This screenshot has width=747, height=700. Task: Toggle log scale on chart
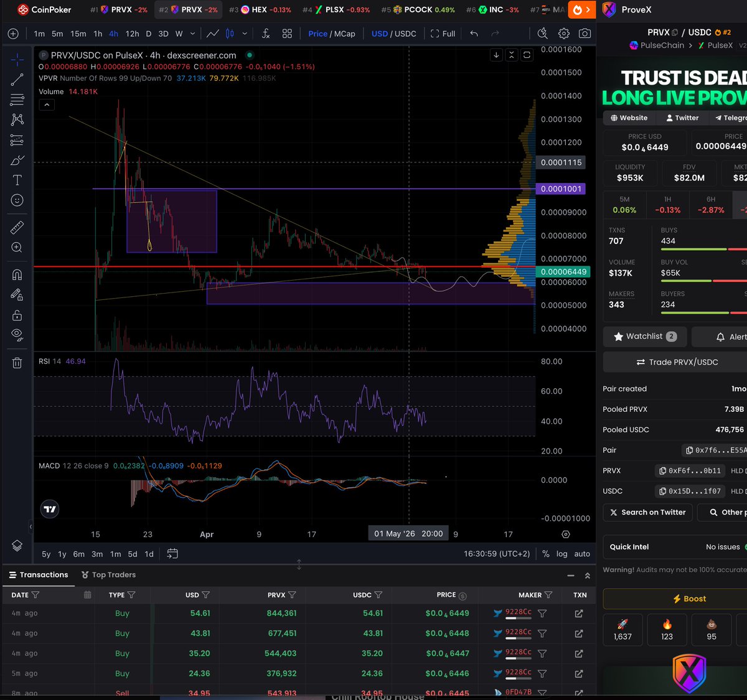pyautogui.click(x=562, y=554)
